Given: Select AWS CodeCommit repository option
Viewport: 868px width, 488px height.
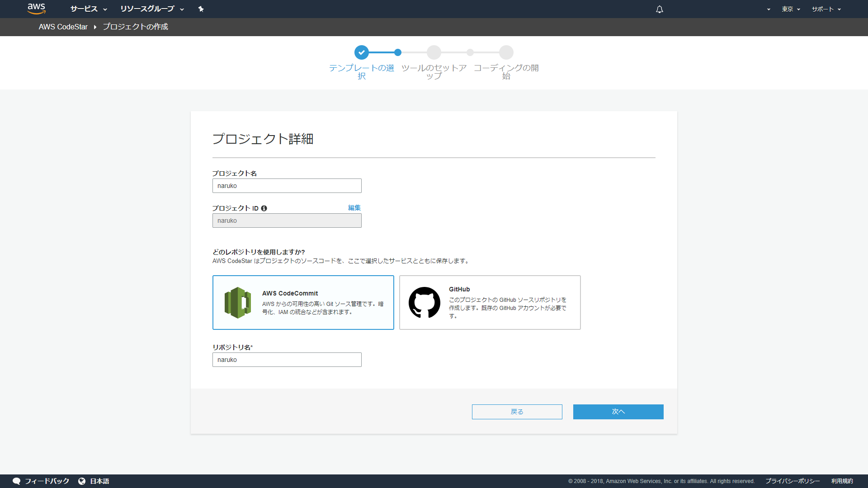Looking at the screenshot, I should pyautogui.click(x=303, y=302).
